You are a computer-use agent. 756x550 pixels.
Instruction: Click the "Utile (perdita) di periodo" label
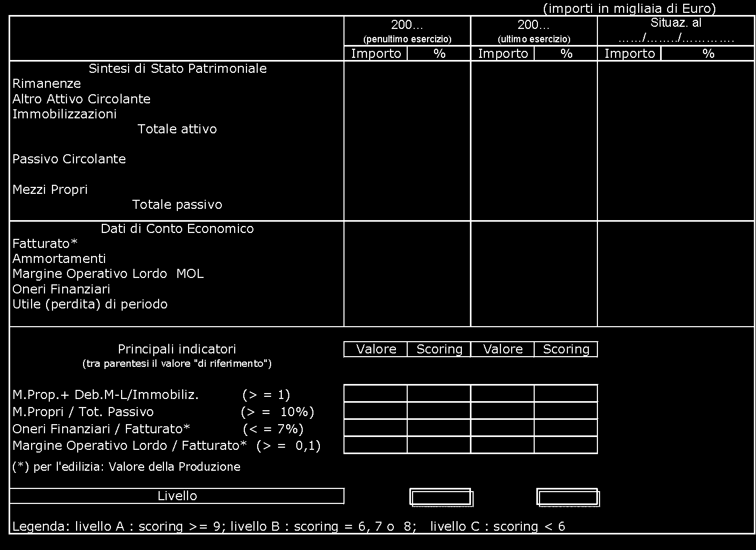(x=90, y=304)
